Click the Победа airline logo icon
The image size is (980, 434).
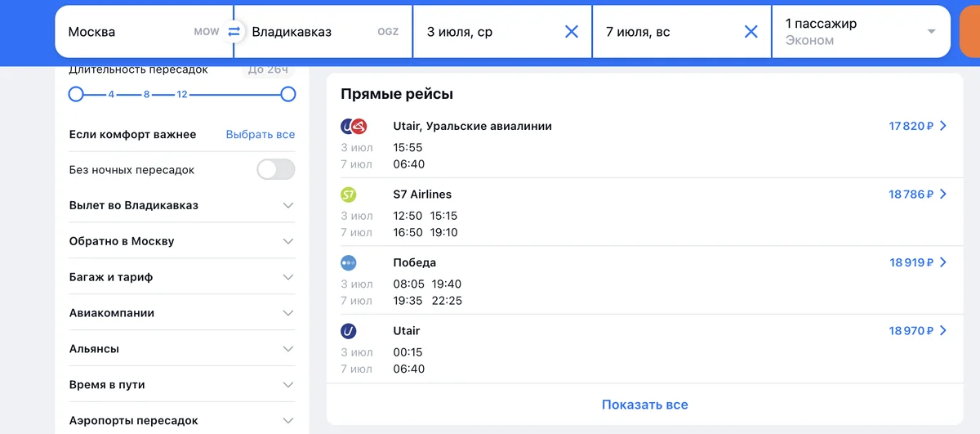point(348,263)
